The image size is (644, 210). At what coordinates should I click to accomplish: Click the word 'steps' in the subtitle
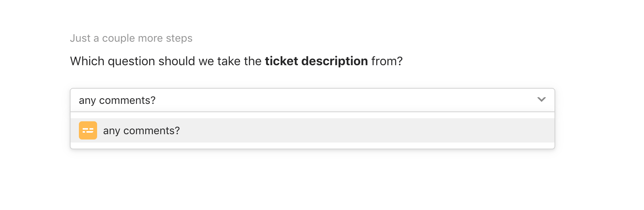(x=179, y=39)
